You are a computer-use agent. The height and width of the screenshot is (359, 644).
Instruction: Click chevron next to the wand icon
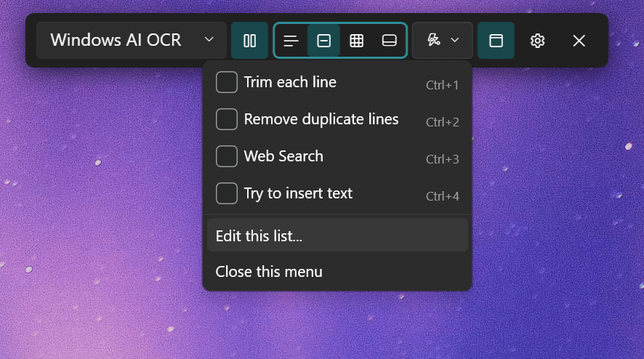[455, 40]
